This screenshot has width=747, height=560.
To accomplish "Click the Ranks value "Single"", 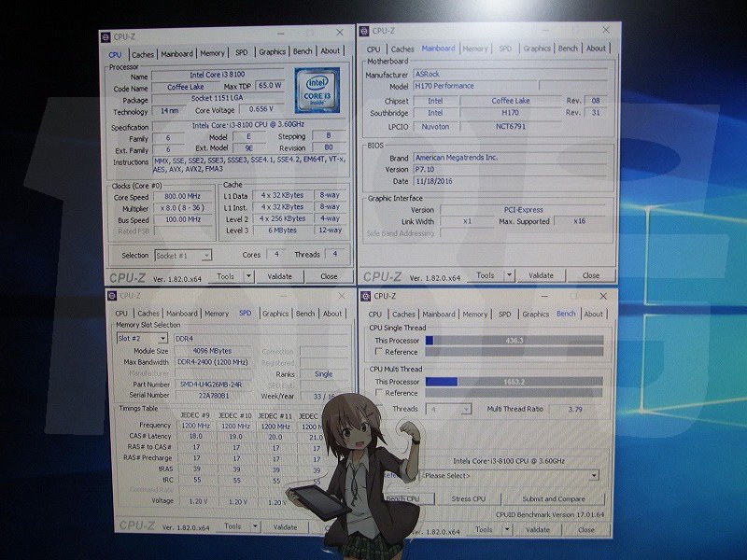I will (x=323, y=374).
